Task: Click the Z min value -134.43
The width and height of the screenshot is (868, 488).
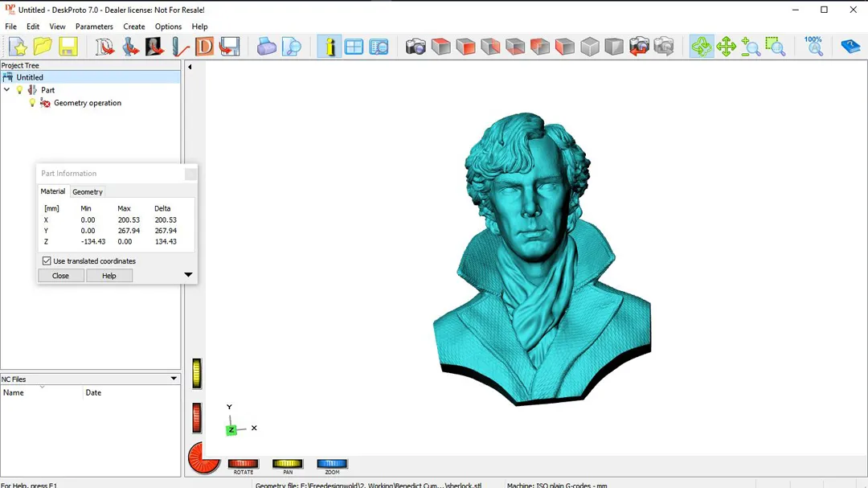Action: tap(93, 241)
